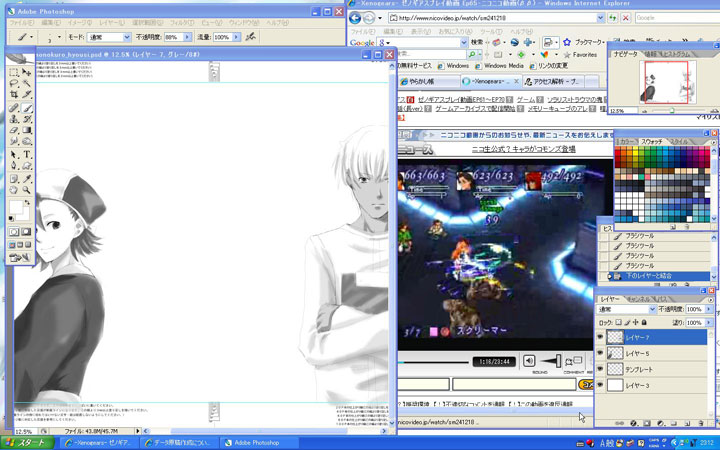Select the Type tool (T)

coord(27,155)
